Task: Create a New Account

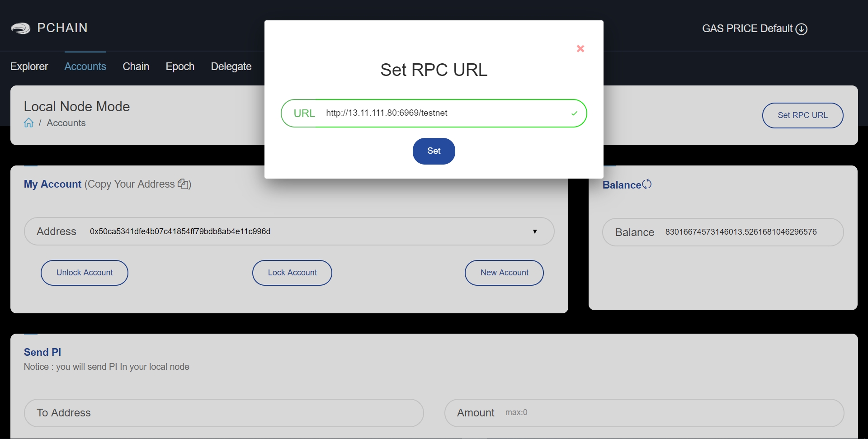Action: click(504, 273)
